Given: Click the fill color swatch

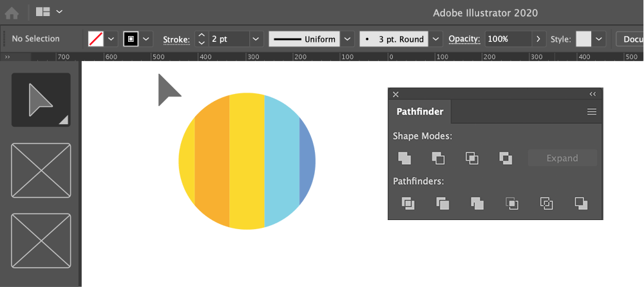Looking at the screenshot, I should [x=96, y=39].
